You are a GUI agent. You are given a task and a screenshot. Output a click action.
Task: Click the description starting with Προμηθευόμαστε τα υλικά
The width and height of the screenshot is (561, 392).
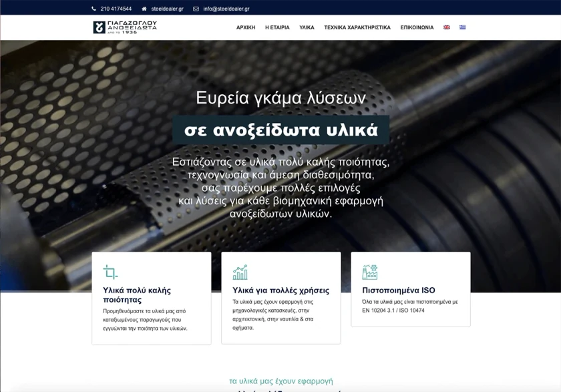(146, 320)
